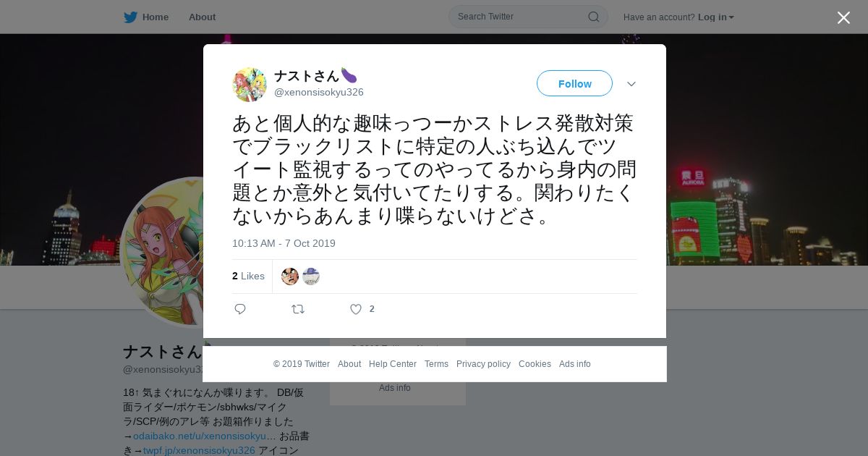Click the reply speech bubble icon
Viewport: 868px width, 456px height.
tap(240, 309)
